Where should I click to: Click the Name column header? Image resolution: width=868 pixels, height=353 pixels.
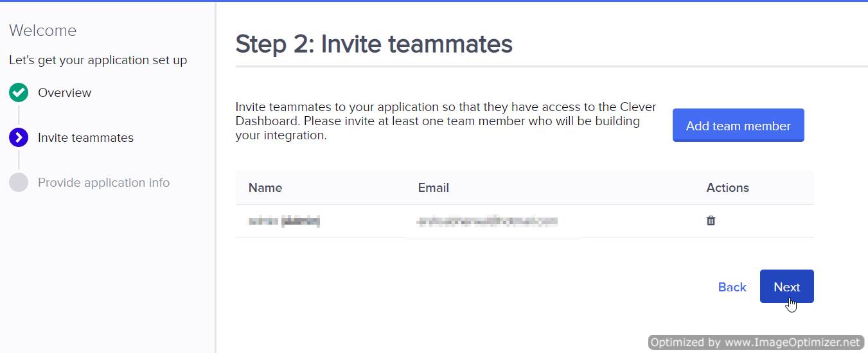pos(265,188)
